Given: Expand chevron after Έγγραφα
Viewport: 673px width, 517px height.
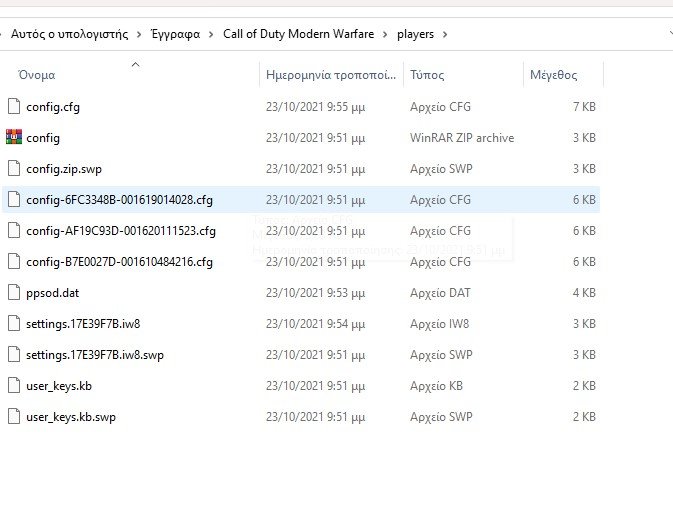Looking at the screenshot, I should (211, 34).
